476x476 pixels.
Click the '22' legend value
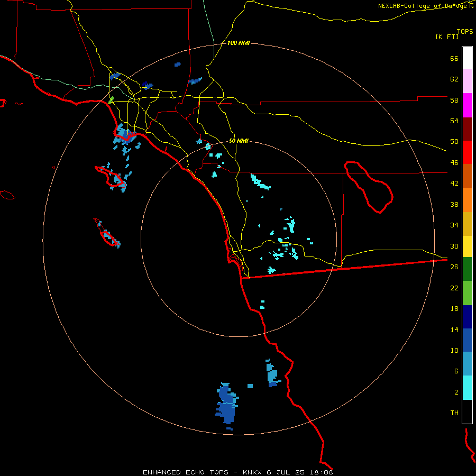tap(454, 288)
